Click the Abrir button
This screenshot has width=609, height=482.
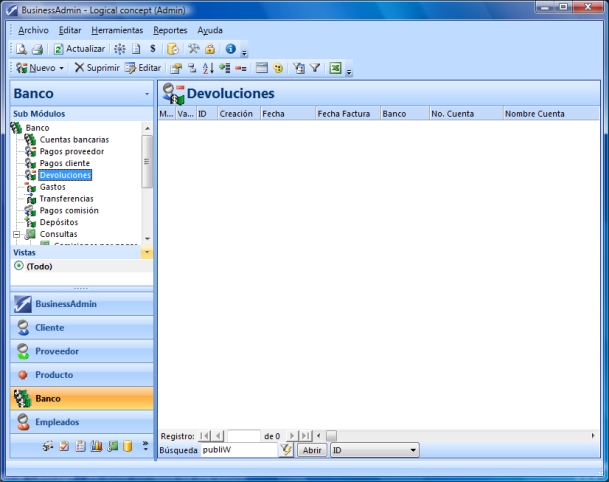pos(312,451)
